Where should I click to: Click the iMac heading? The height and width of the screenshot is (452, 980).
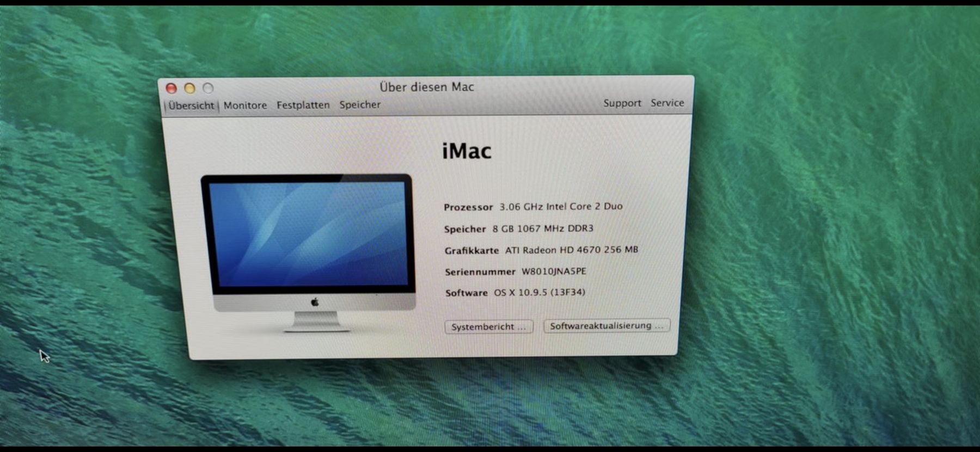click(x=467, y=151)
